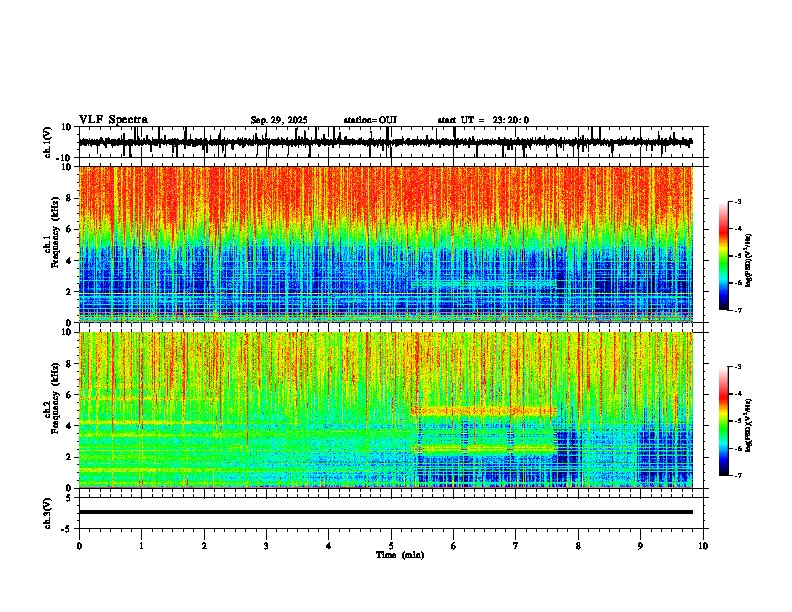
Task: Click the "-3" label on ch.1 color bar
Action: (738, 202)
